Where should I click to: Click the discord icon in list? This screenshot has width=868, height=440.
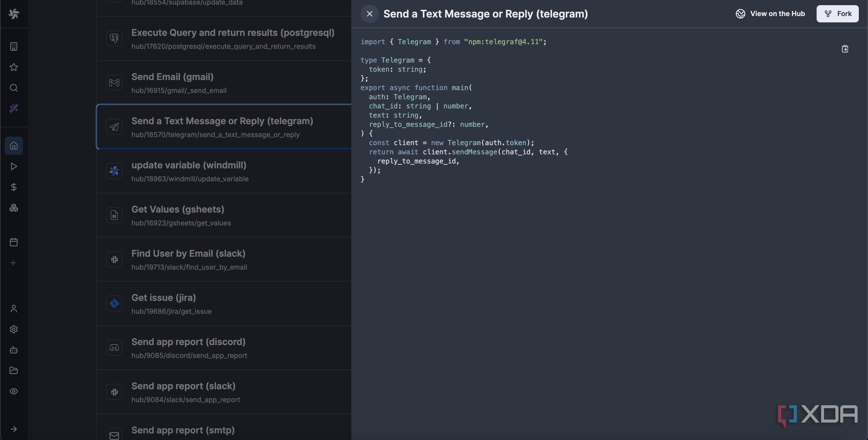click(114, 347)
